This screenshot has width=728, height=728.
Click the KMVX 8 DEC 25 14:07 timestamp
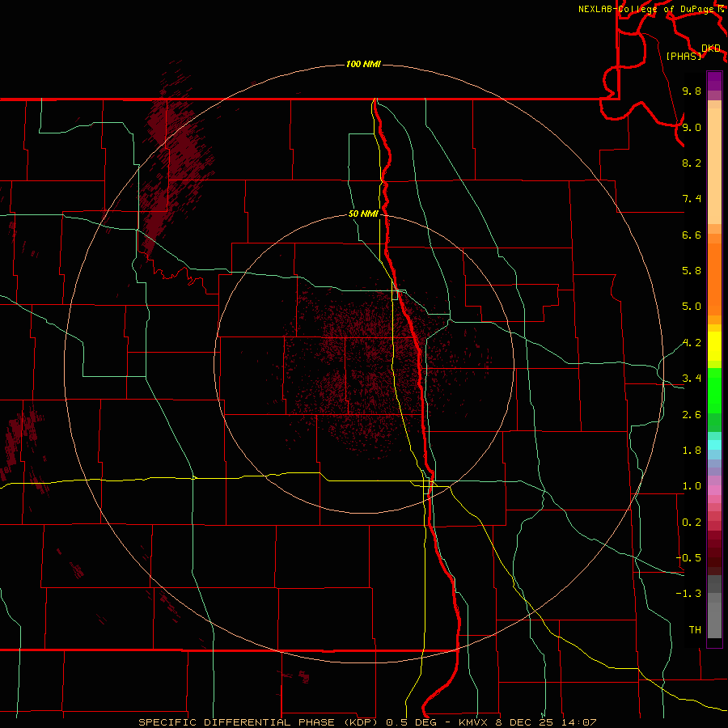point(527,722)
